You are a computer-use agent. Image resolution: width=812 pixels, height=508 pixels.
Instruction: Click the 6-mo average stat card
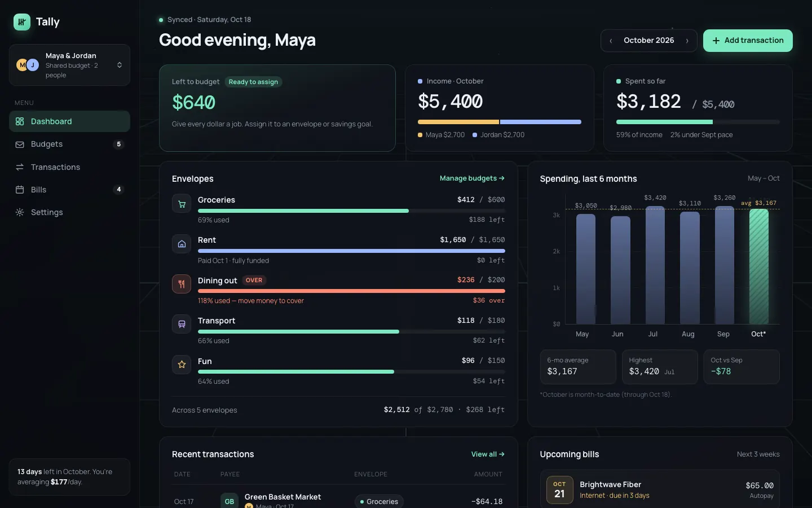pos(578,367)
